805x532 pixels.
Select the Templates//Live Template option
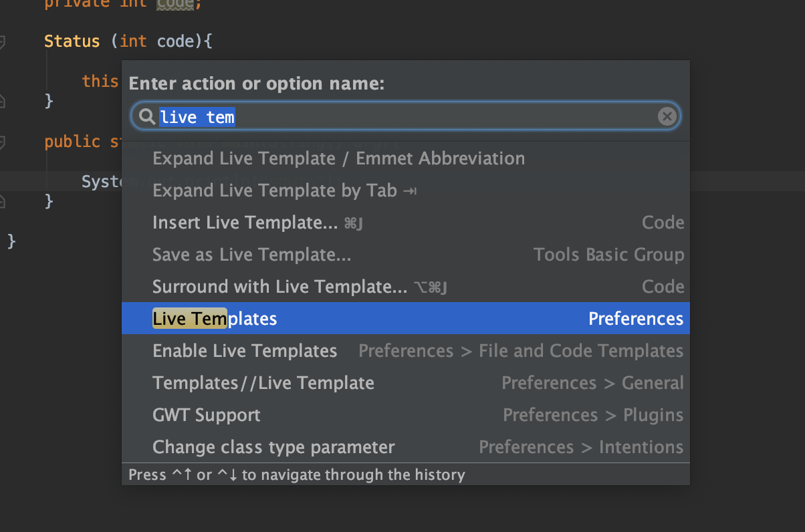pos(263,383)
